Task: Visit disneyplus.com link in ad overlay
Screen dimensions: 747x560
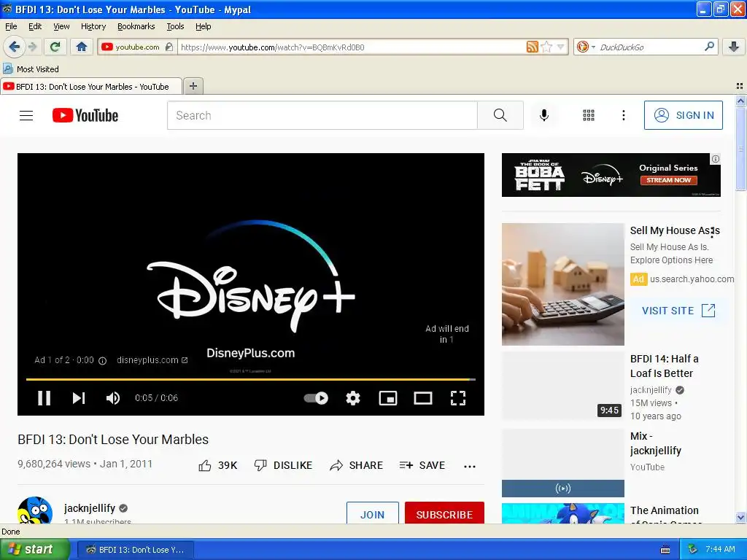Action: pyautogui.click(x=152, y=360)
